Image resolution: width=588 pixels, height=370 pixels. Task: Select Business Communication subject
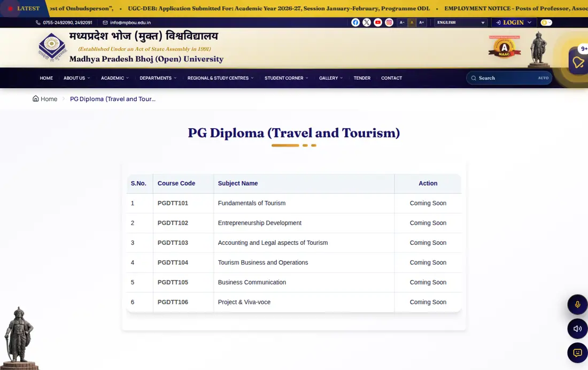(252, 282)
